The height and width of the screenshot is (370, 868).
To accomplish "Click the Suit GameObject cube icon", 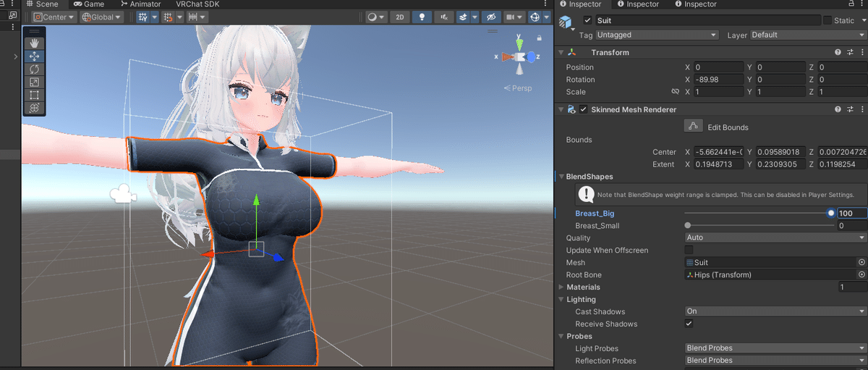I will tap(565, 22).
